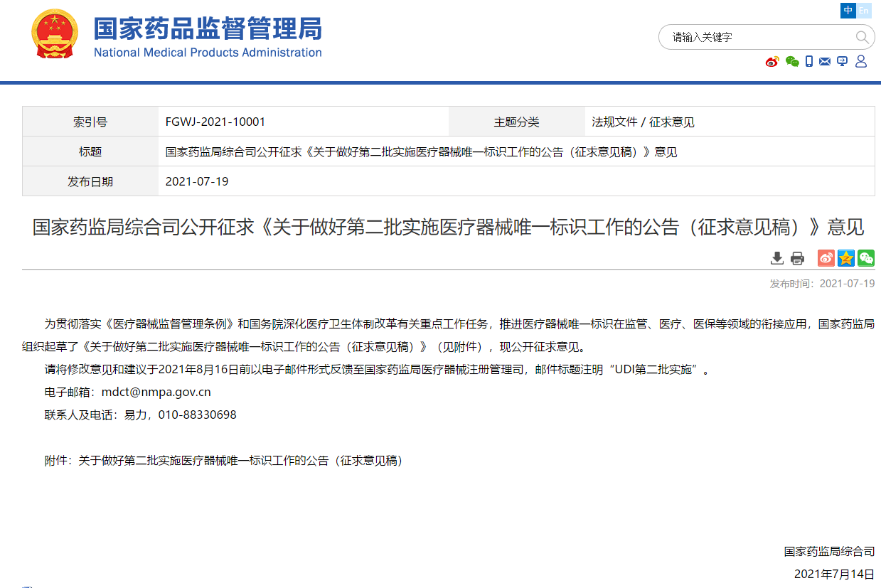The height and width of the screenshot is (588, 881).
Task: Click the email address mdct@nmpa.gov.cn
Action: click(156, 392)
